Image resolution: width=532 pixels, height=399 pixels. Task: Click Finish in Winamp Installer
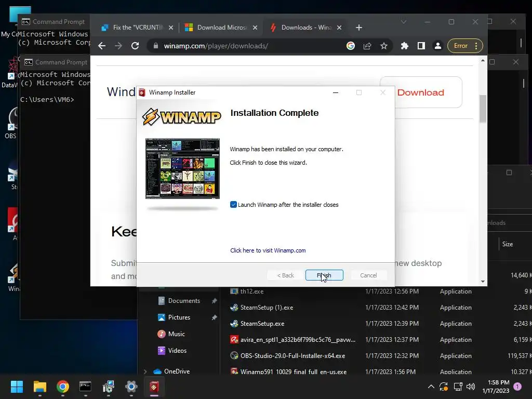click(x=324, y=275)
